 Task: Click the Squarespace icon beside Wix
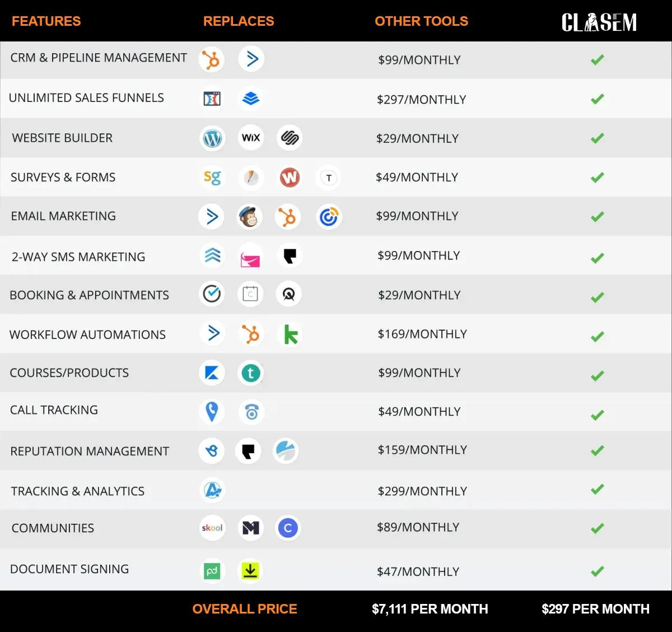click(290, 137)
